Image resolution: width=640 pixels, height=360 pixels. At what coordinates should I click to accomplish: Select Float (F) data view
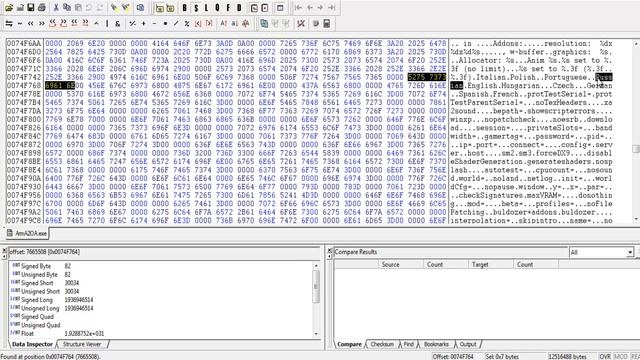tap(228, 8)
